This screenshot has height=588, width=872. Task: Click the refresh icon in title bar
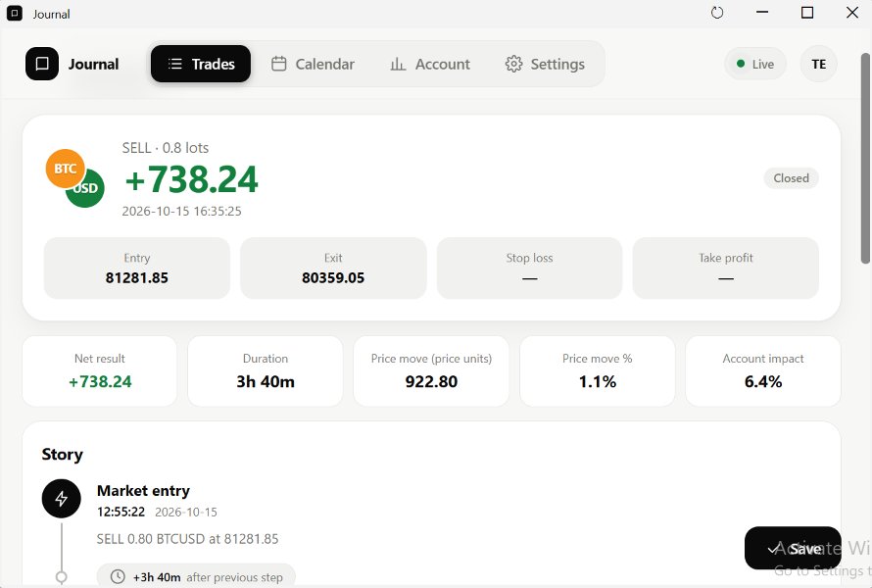(x=717, y=13)
